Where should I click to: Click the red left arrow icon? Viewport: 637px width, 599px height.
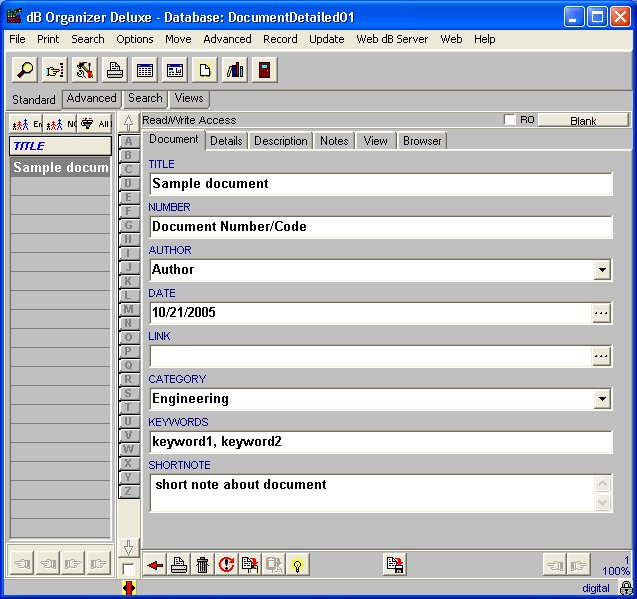coord(155,564)
